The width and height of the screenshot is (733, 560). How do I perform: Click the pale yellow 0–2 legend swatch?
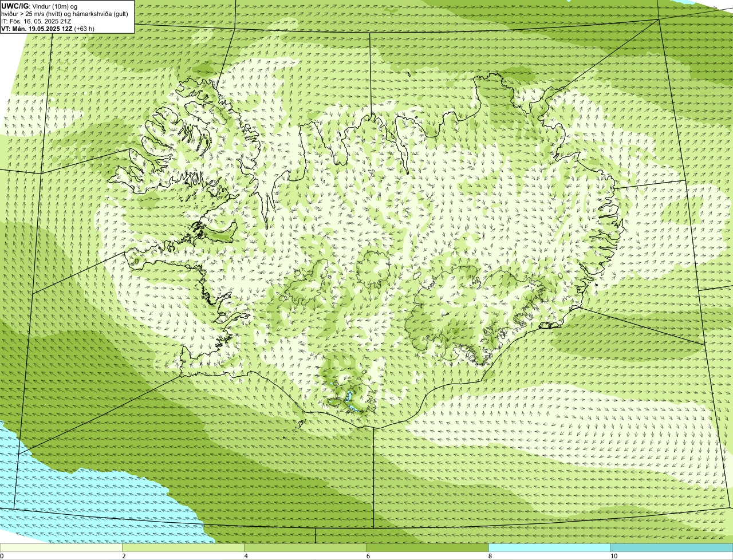61,547
